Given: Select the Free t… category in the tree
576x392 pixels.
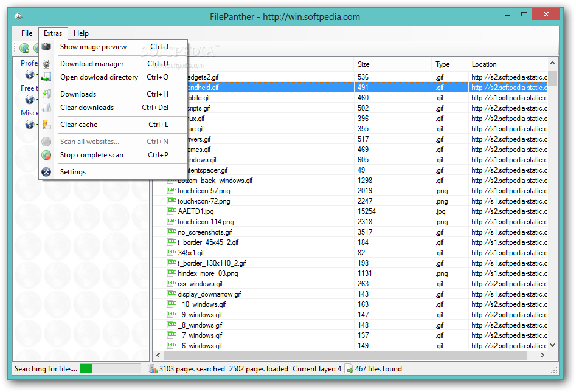Looking at the screenshot, I should [29, 88].
